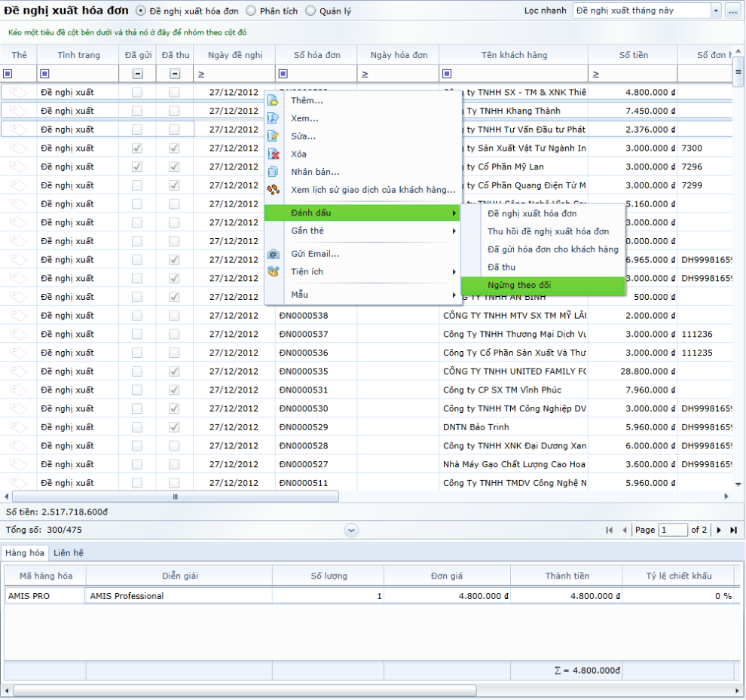The image size is (746, 700).
Task: Click the Xóa (delete) icon
Action: tap(274, 154)
